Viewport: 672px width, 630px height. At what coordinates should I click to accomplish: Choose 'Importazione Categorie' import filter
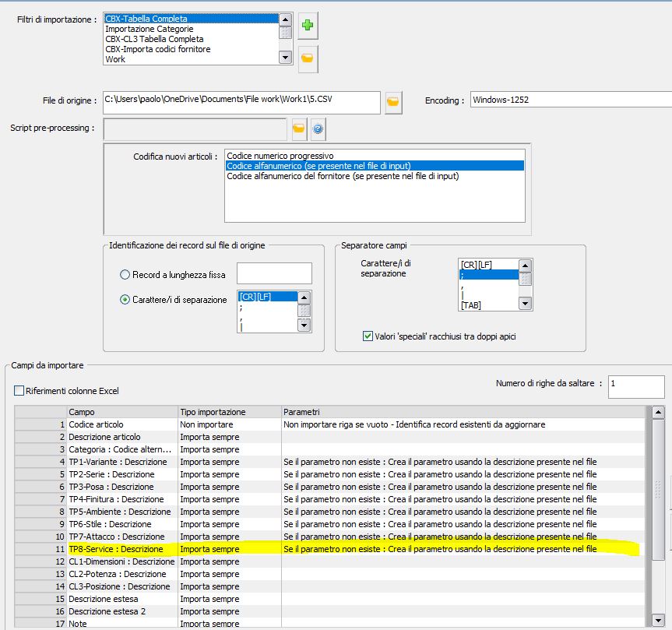(149, 29)
